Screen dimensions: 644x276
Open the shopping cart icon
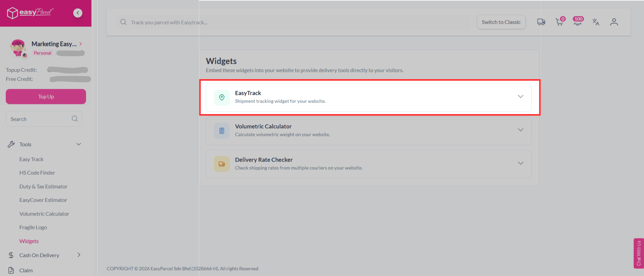(x=559, y=22)
